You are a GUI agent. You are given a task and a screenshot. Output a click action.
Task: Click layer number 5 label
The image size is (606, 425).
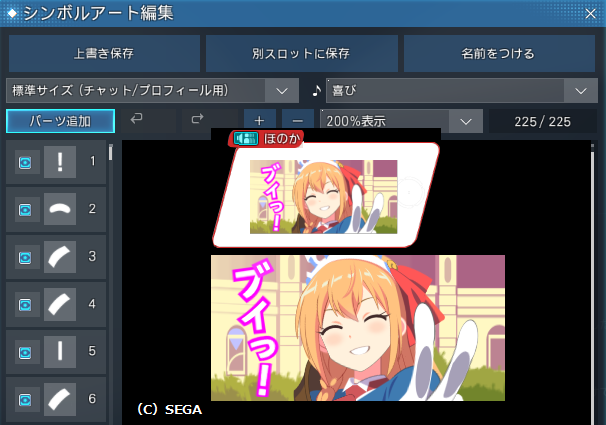pyautogui.click(x=92, y=351)
